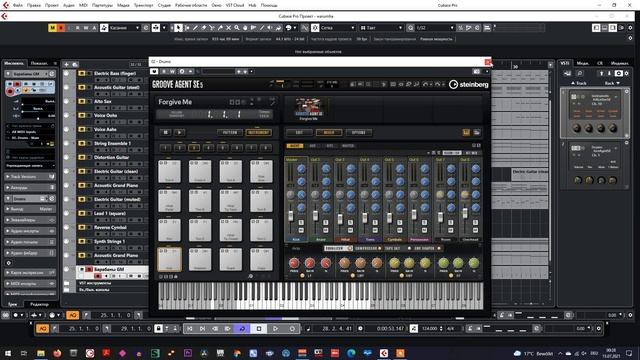Click the INSTRUMENT button in Groove Agent

(x=258, y=132)
